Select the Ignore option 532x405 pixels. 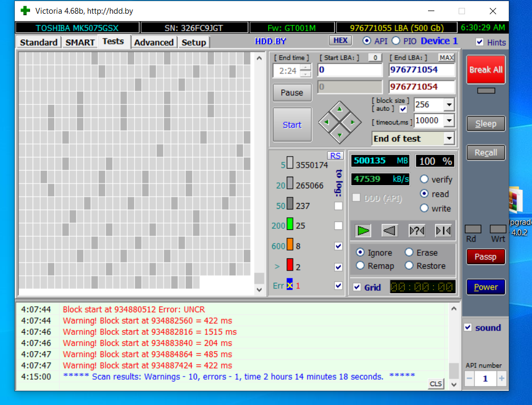(360, 252)
